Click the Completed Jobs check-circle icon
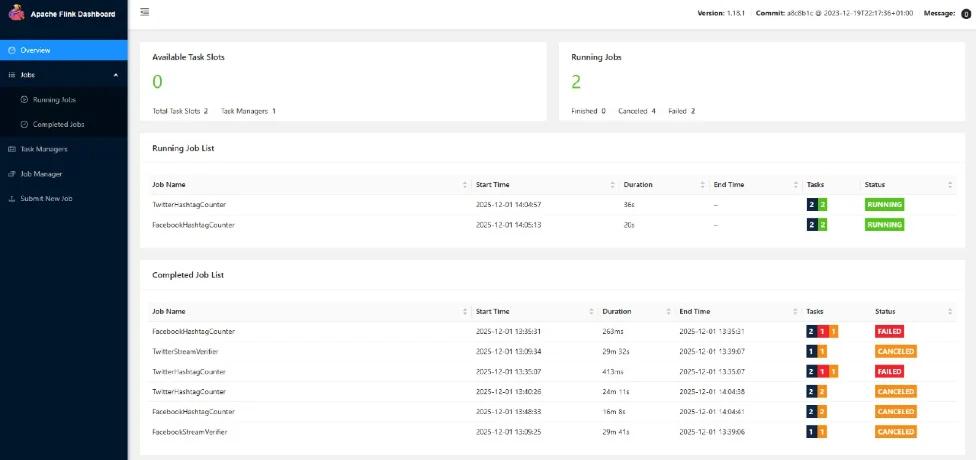Screen dimensions: 976x460 click(24, 124)
